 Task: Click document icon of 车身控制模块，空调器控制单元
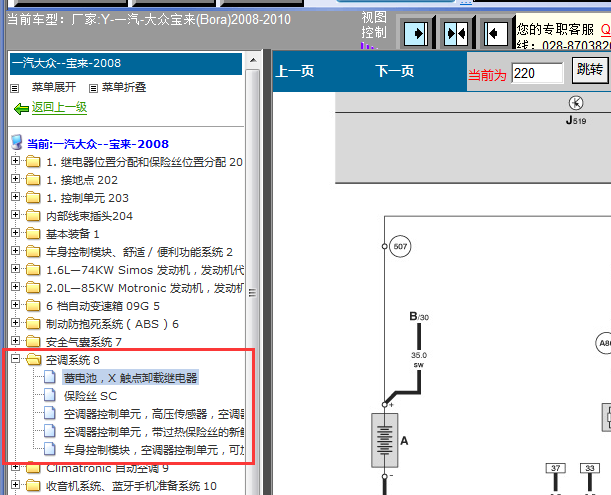point(49,449)
